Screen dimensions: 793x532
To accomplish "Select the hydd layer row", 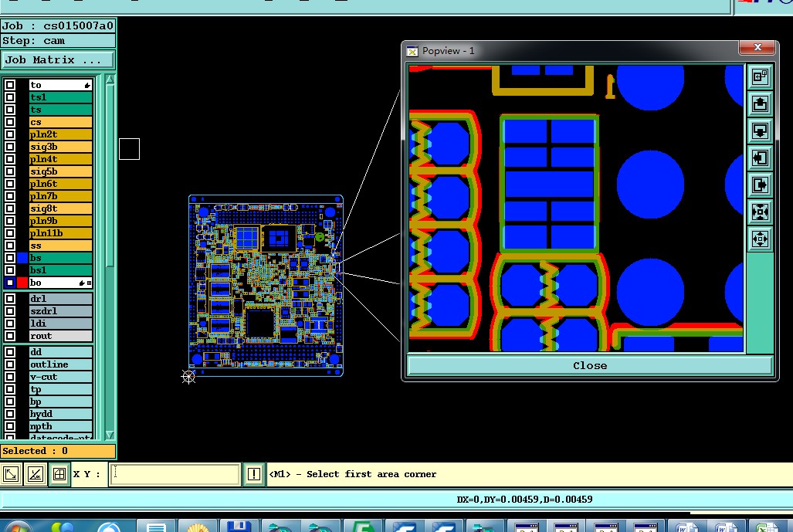I will tap(61, 414).
